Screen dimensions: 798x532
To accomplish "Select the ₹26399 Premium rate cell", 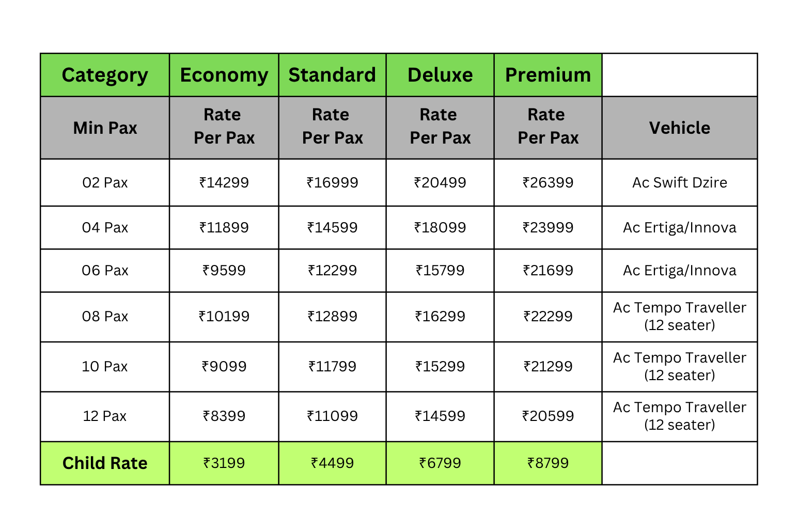I will [x=548, y=182].
